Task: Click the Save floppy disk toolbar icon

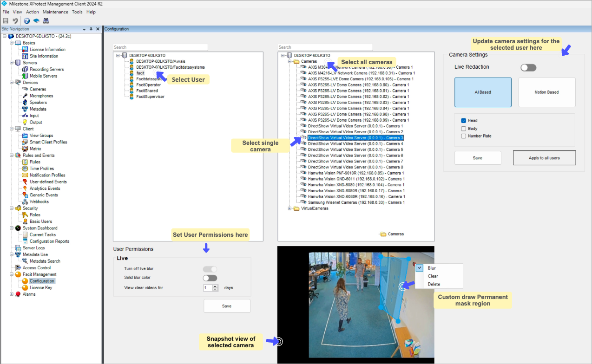Action: click(x=6, y=21)
